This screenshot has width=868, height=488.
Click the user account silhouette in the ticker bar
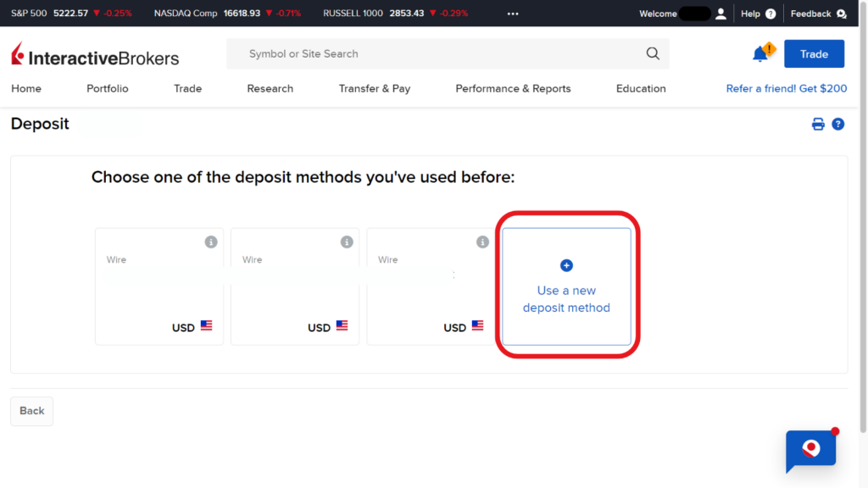click(x=721, y=13)
